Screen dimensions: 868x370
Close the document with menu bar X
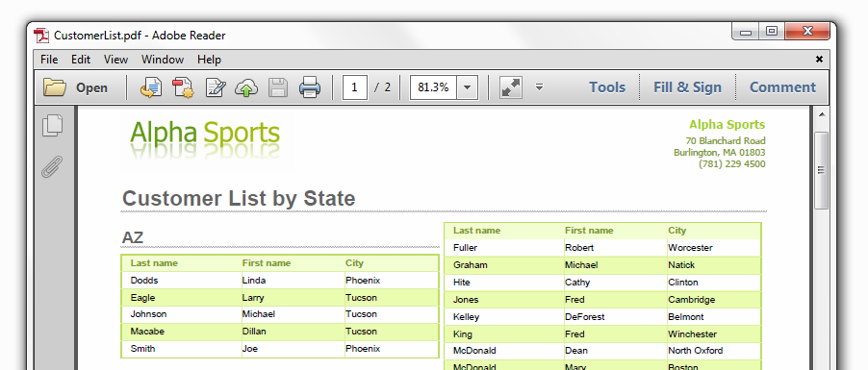coord(819,60)
